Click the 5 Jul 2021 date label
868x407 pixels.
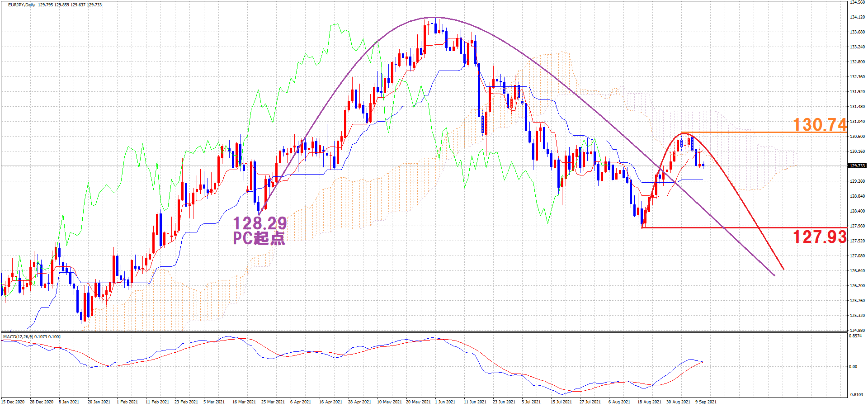click(531, 402)
